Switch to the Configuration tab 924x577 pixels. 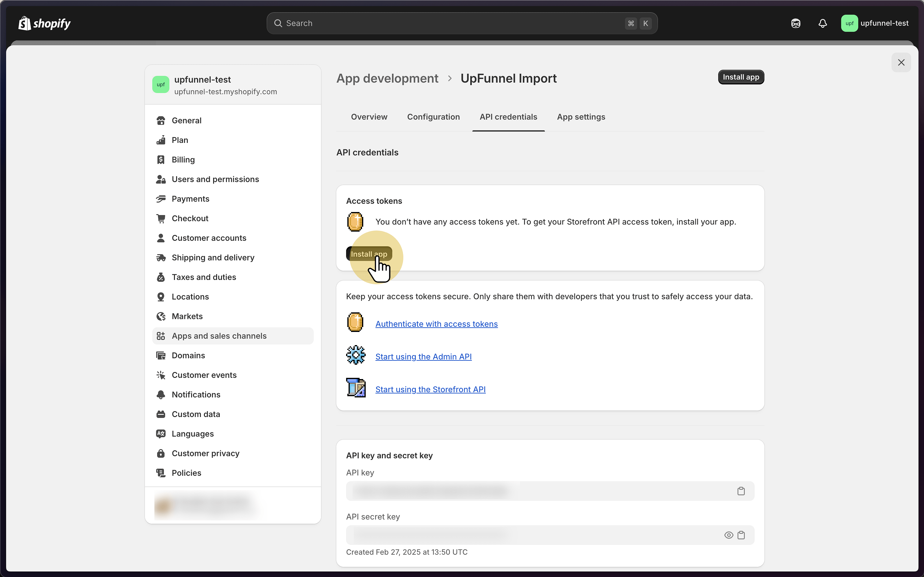(x=433, y=117)
